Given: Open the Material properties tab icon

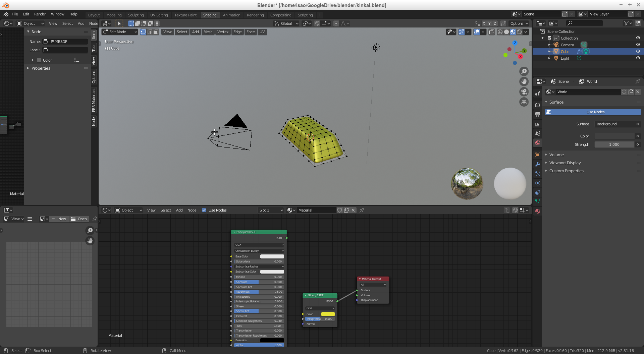Looking at the screenshot, I should click(538, 211).
